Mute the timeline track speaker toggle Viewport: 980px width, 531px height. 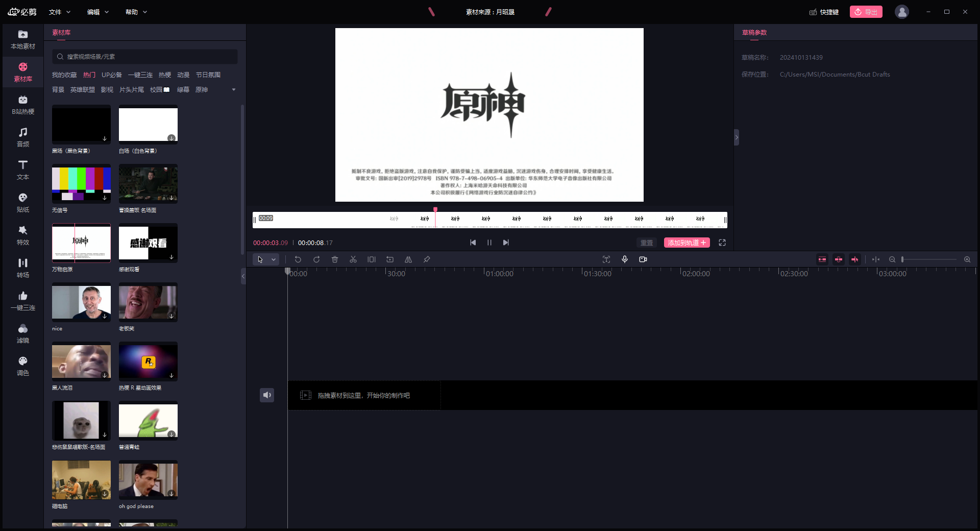267,395
